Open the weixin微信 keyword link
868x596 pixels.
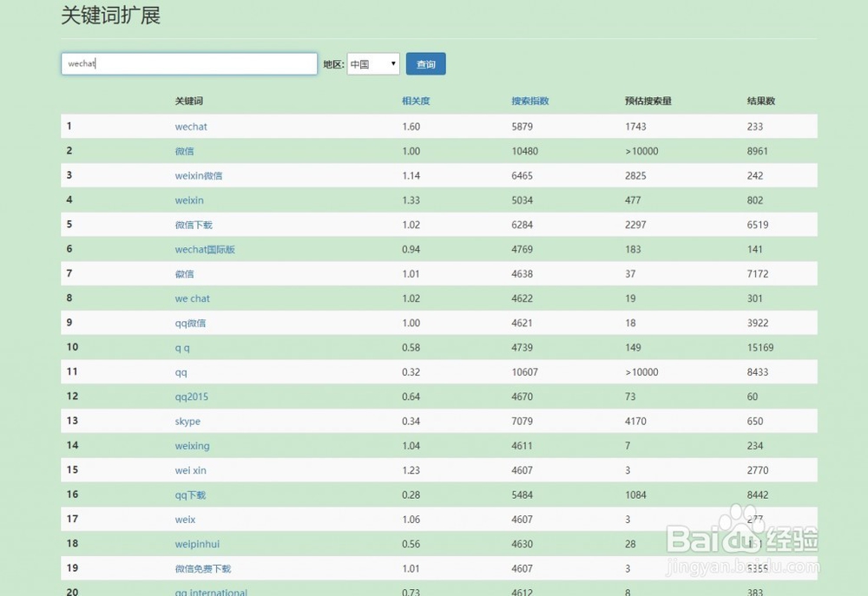point(199,176)
